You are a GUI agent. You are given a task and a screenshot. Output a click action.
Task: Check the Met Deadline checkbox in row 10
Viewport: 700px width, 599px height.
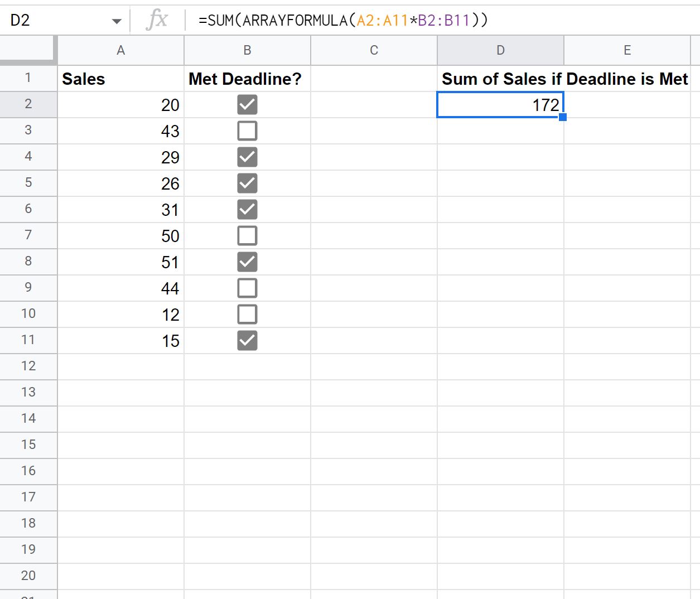pos(247,314)
